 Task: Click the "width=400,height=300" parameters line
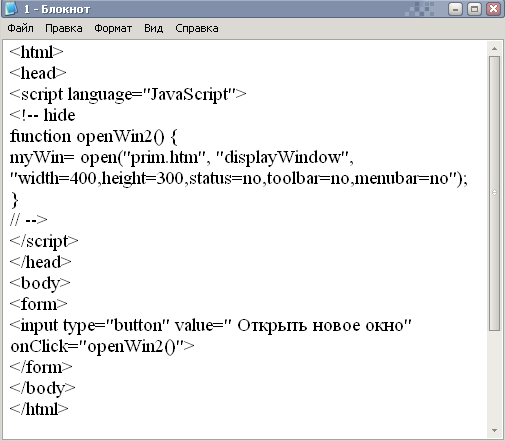click(239, 178)
